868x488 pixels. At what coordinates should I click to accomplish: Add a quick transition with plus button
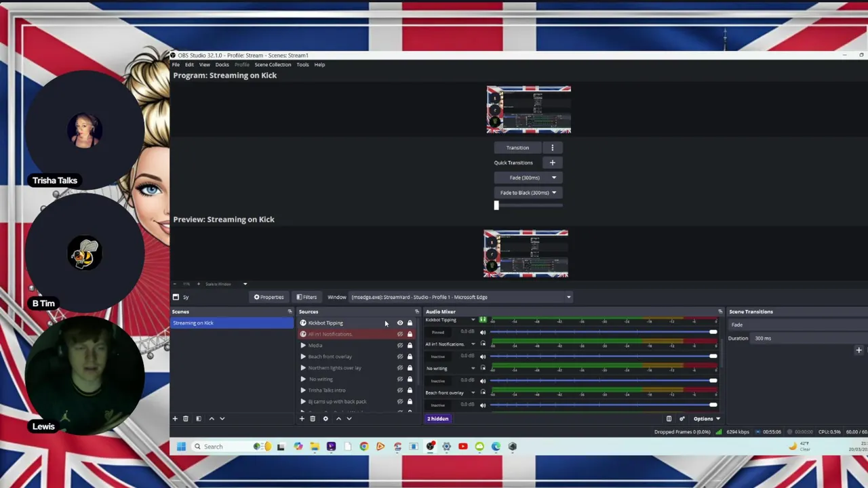tap(552, 163)
